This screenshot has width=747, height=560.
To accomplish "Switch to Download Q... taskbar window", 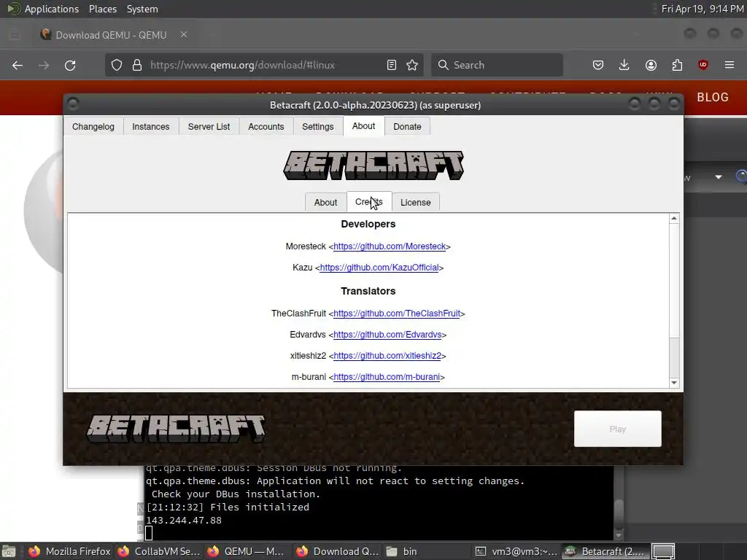I will [337, 551].
